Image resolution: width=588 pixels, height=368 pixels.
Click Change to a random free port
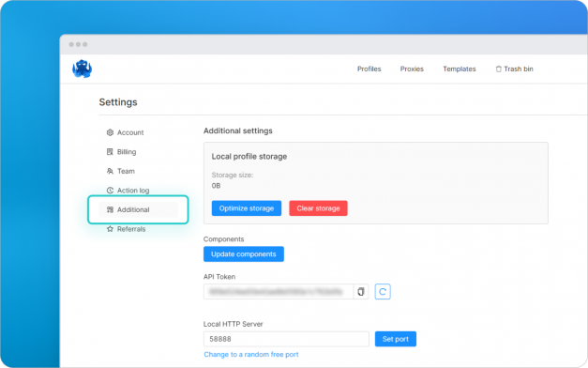click(x=251, y=355)
